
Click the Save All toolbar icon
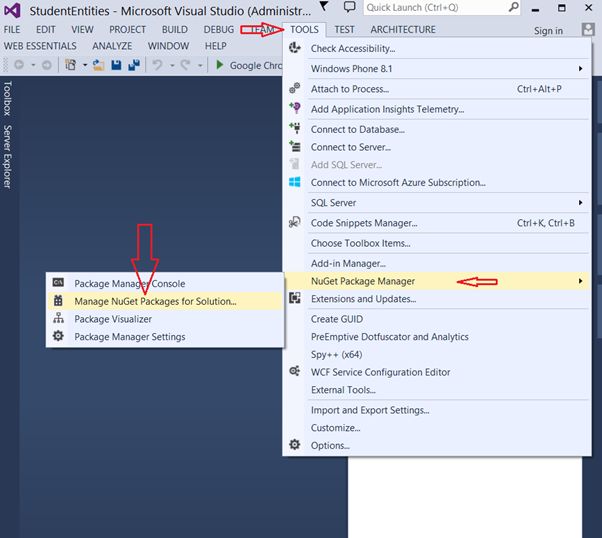point(134,65)
